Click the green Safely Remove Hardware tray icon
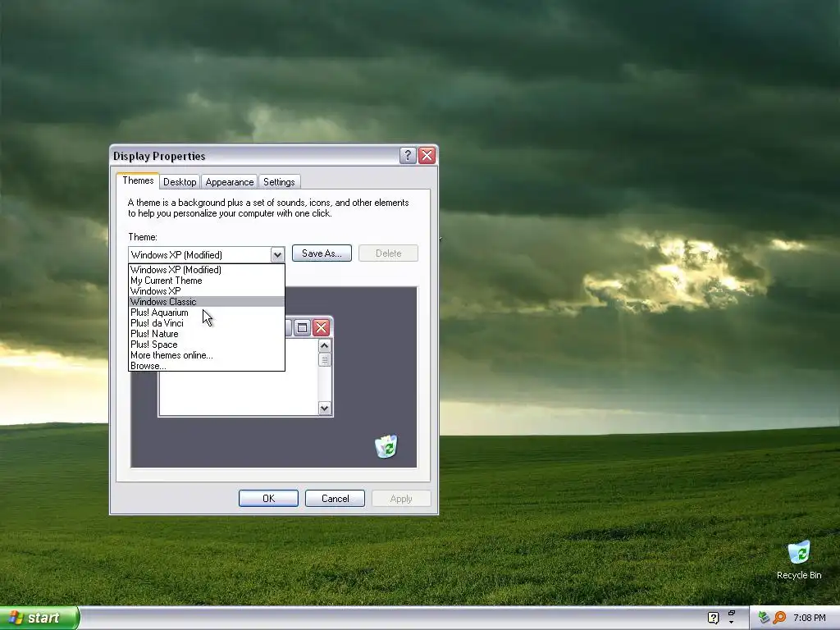 coord(764,618)
